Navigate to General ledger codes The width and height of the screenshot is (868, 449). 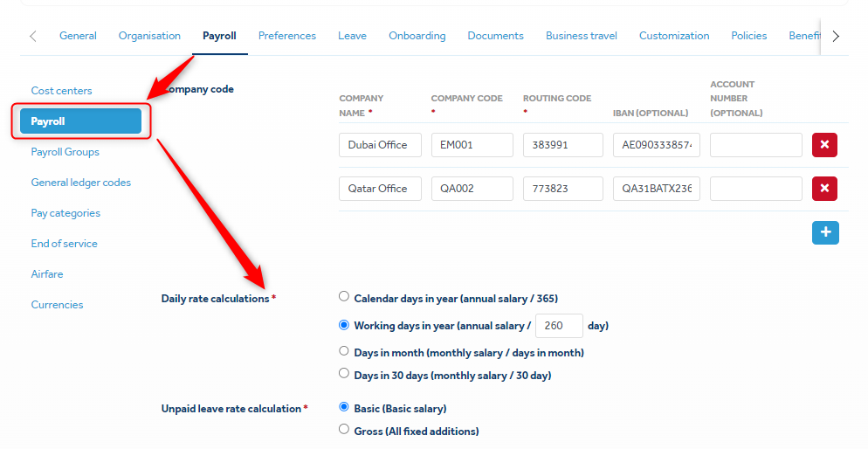pos(81,183)
